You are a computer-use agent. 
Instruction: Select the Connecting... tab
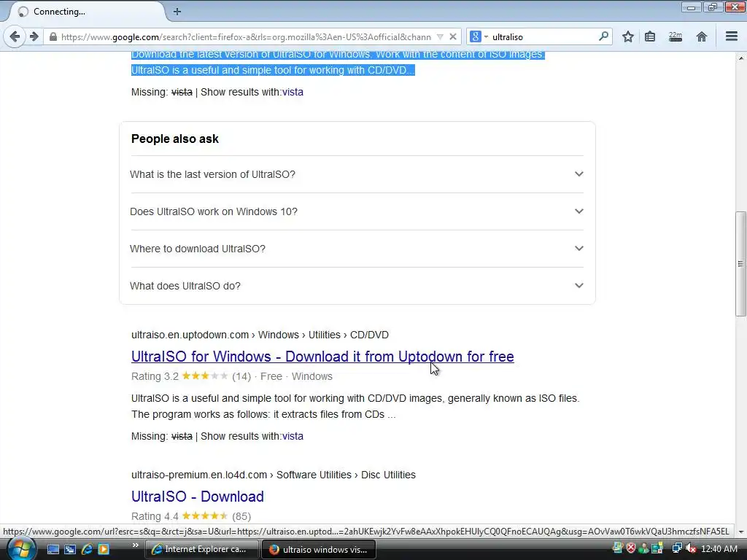pyautogui.click(x=86, y=12)
